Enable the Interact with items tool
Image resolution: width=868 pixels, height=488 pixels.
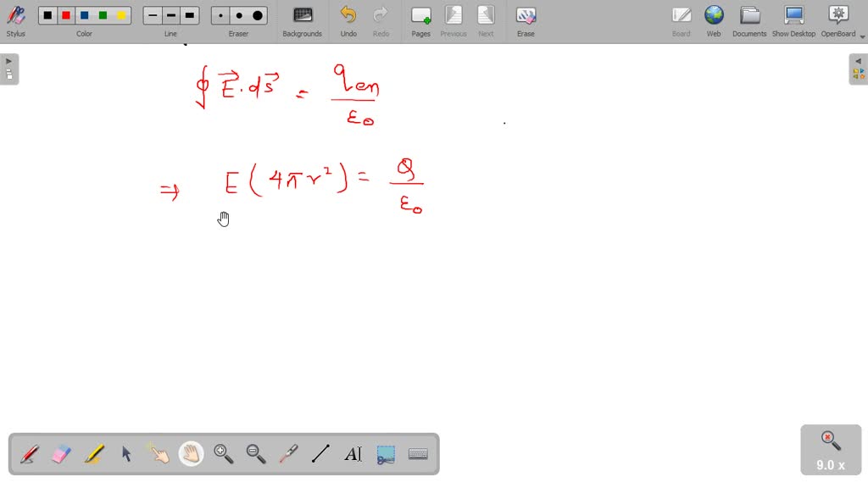(159, 453)
